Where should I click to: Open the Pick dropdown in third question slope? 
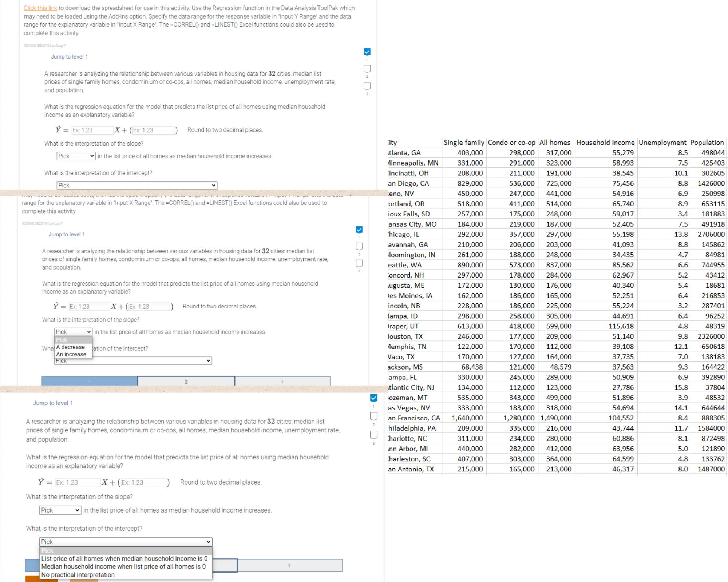tap(60, 510)
